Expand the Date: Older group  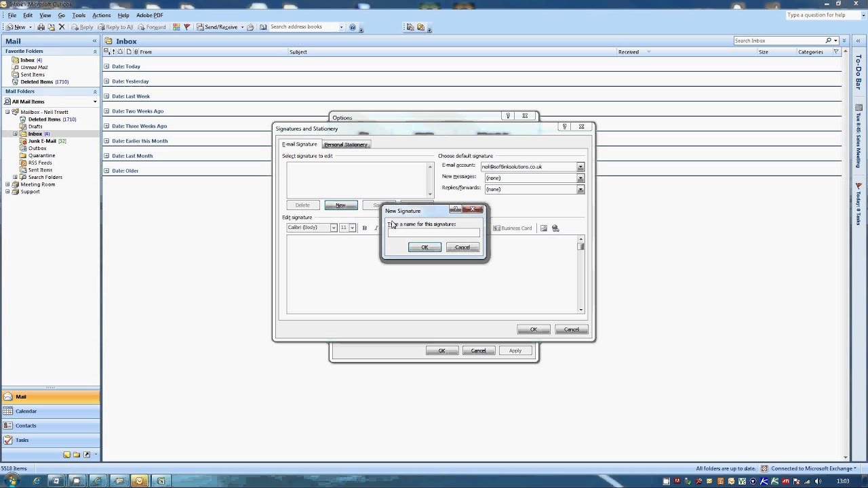pyautogui.click(x=106, y=171)
